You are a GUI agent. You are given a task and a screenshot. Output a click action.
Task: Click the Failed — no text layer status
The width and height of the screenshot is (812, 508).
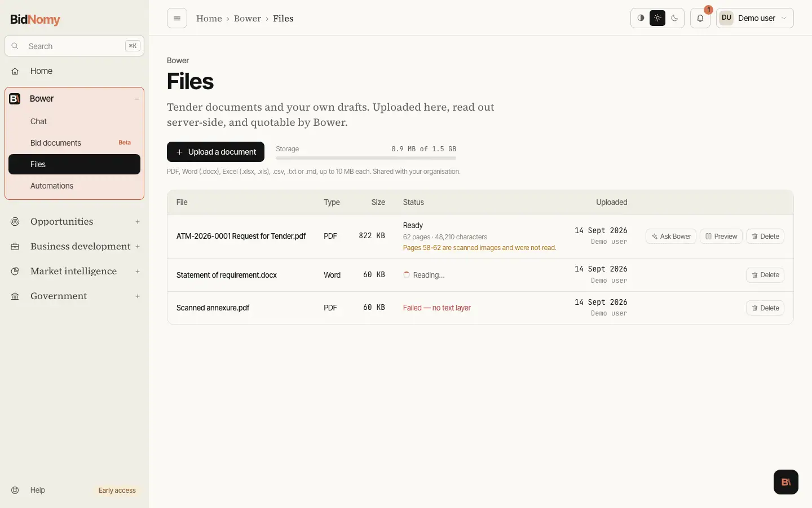coord(437,308)
